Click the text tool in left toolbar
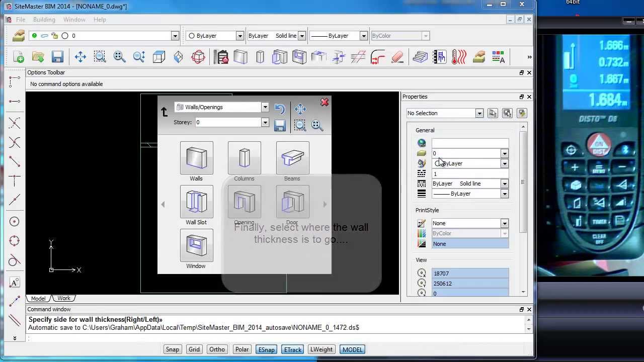The height and width of the screenshot is (362, 644). click(15, 282)
